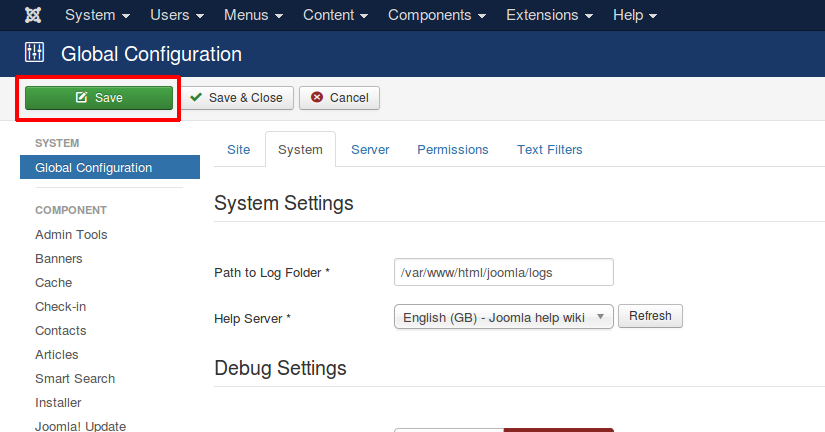Open the Menus menu
The image size is (825, 432).
click(253, 16)
